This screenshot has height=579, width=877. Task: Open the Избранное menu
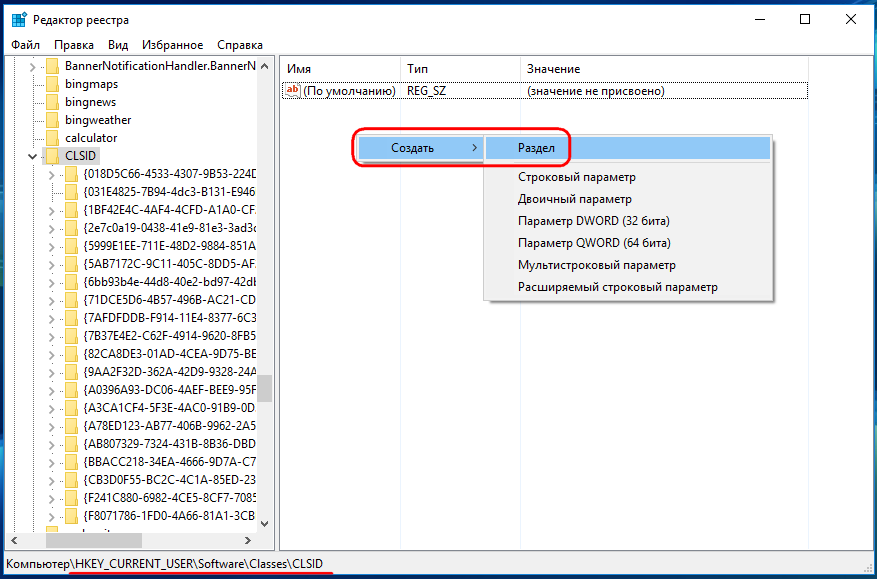(172, 45)
